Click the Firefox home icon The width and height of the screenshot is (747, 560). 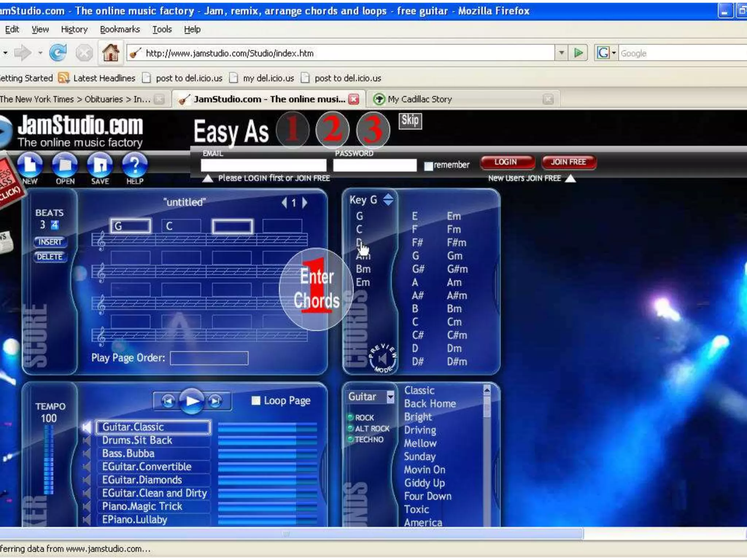pos(111,53)
